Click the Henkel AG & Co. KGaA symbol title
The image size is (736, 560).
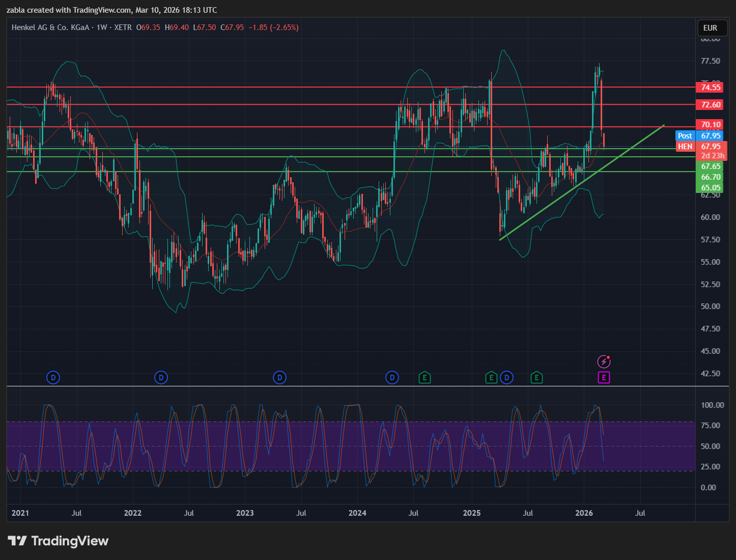point(50,27)
